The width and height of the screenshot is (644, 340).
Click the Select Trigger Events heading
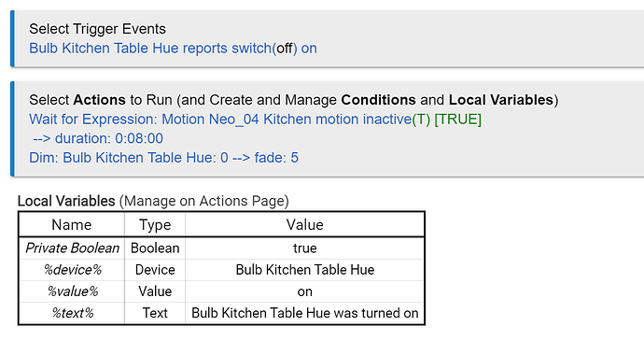tap(97, 29)
